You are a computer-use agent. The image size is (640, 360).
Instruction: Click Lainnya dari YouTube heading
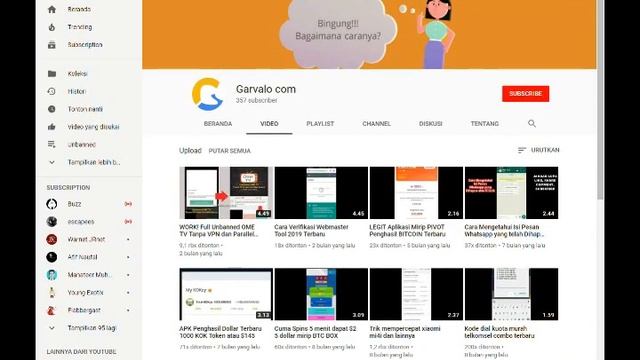pyautogui.click(x=81, y=352)
